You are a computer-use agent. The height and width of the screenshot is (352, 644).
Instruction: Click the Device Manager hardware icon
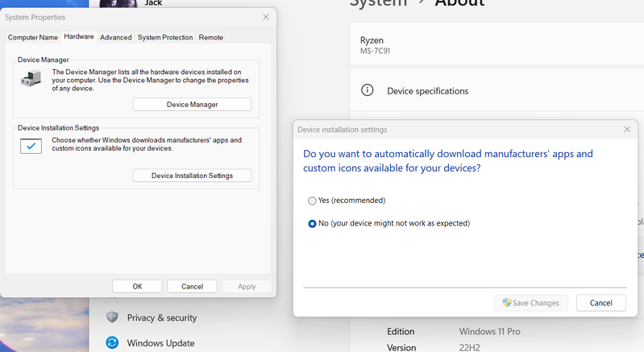[31, 78]
